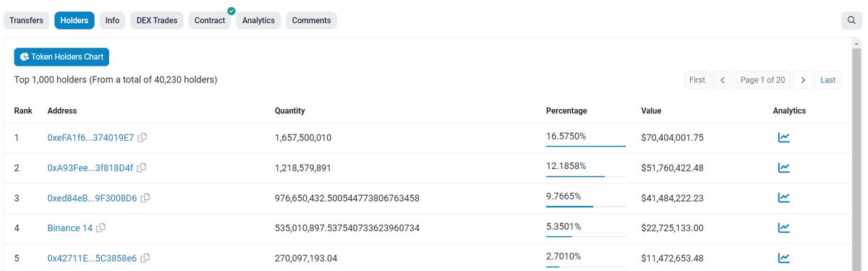Viewport: 868px width, 271px height.
Task: Click the 9.7665% percentage bar
Action: tap(586, 206)
